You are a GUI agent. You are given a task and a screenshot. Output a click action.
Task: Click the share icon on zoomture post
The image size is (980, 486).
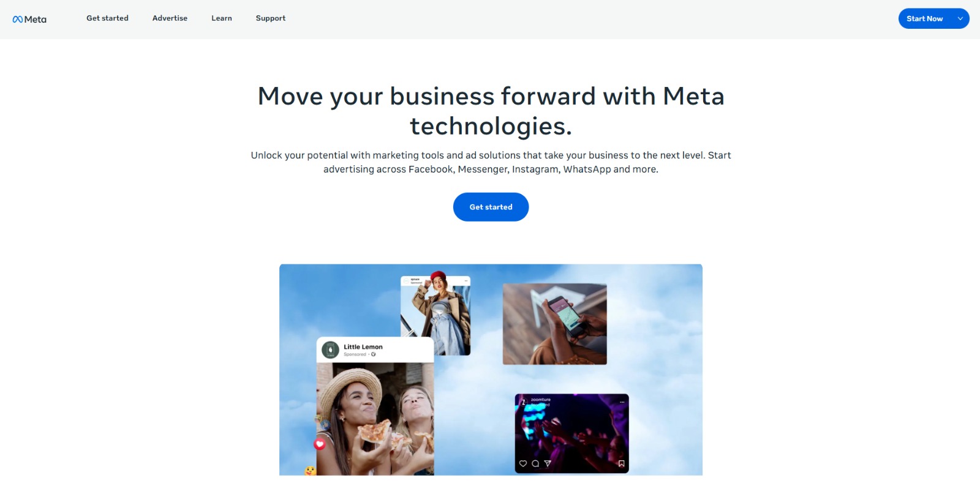tap(548, 463)
